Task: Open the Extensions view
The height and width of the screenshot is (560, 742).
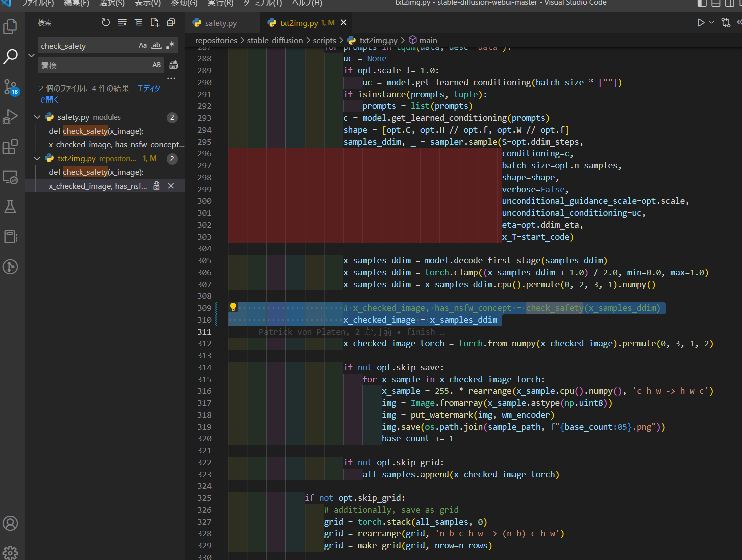Action: pos(10,147)
